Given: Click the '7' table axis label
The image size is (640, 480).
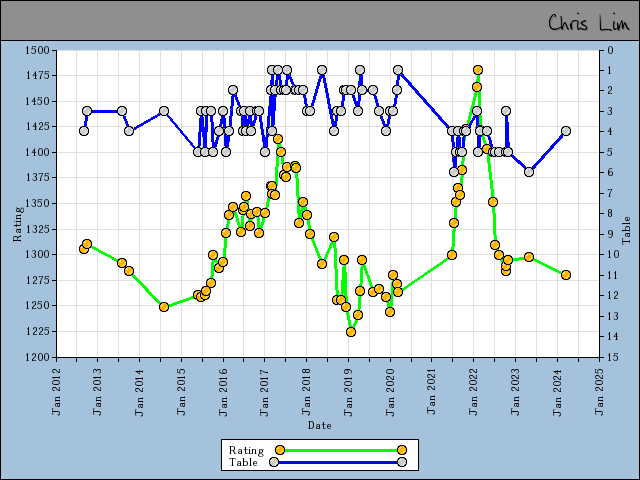Looking at the screenshot, I should tap(611, 192).
